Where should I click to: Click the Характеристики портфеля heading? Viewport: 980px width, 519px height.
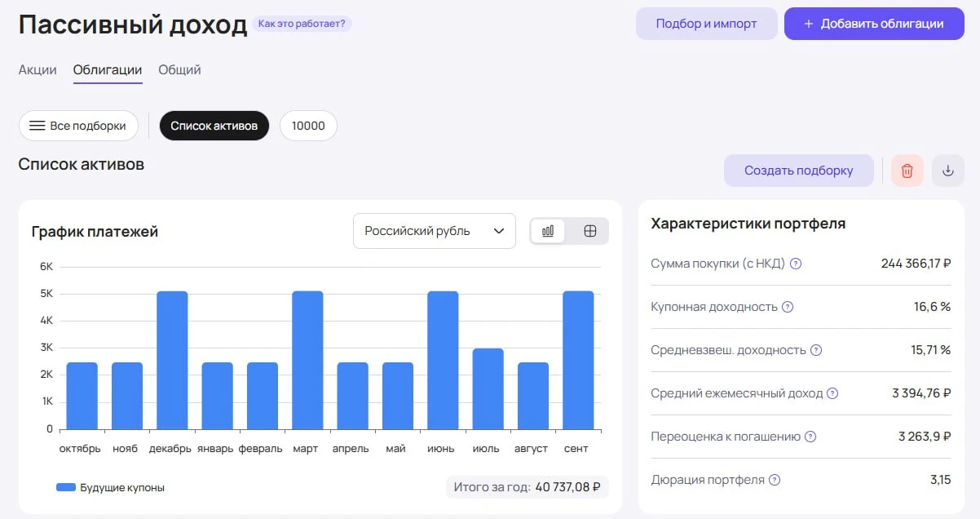748,224
